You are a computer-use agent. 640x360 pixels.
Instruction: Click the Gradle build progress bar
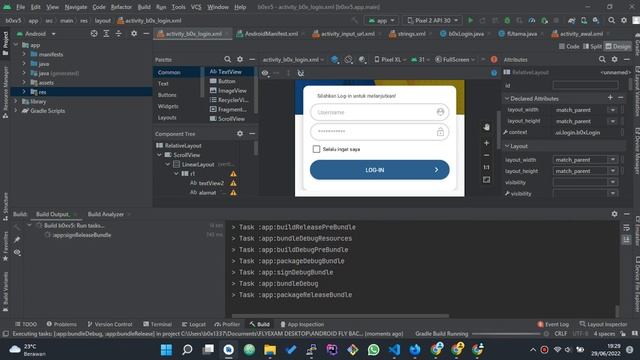[x=506, y=334]
